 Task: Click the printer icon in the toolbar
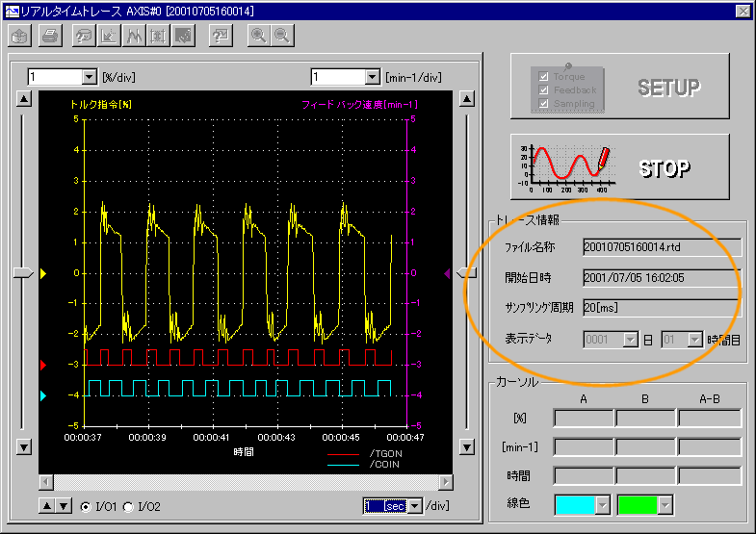tap(50, 36)
